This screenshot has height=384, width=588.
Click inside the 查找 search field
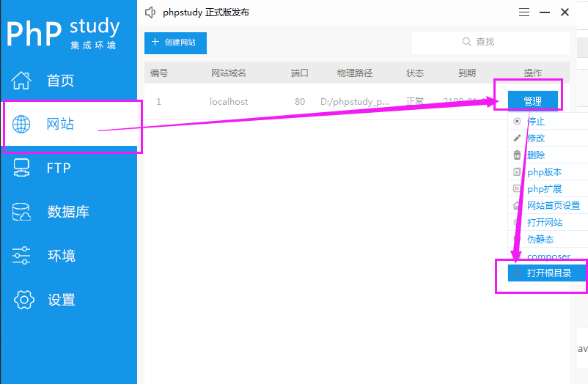coord(490,43)
